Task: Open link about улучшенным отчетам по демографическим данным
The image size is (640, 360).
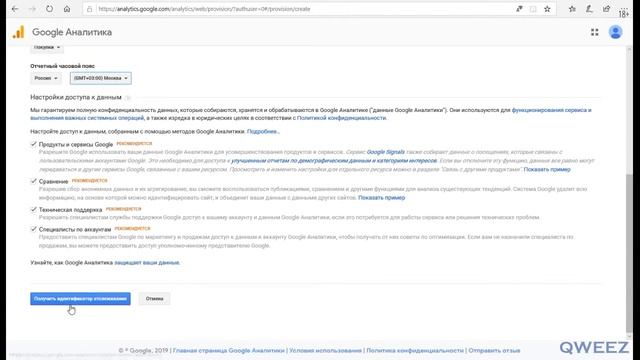Action: point(334,161)
